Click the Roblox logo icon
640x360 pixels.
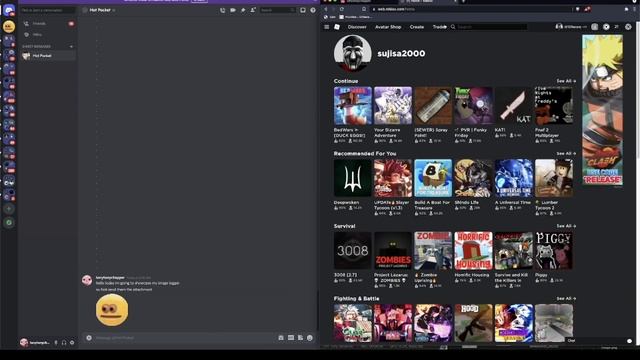(x=337, y=27)
